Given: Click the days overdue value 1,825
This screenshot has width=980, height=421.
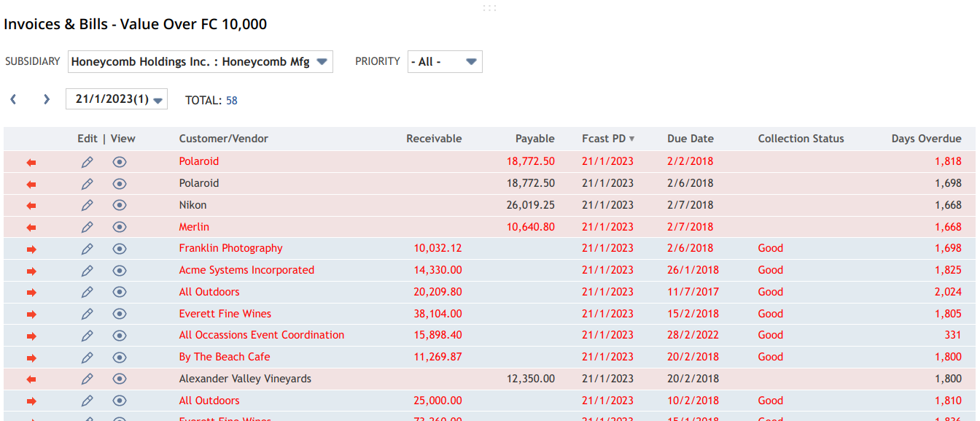Looking at the screenshot, I should pos(948,270).
